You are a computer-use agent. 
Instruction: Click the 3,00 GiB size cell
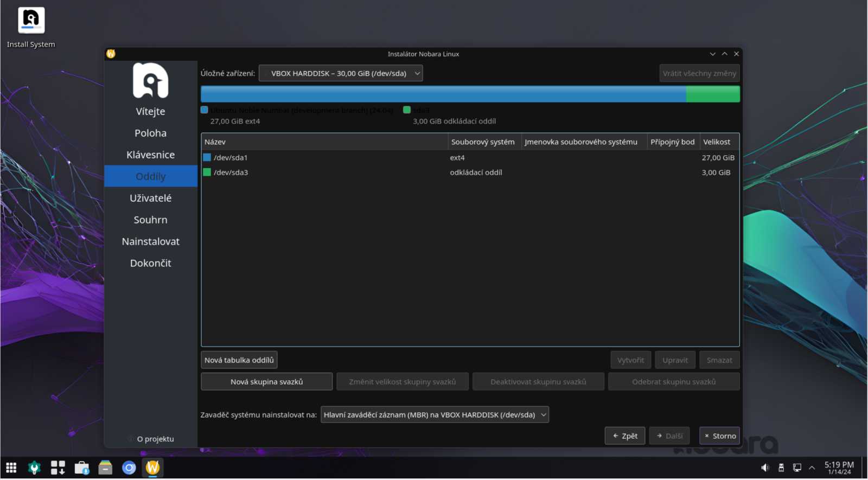coord(716,172)
